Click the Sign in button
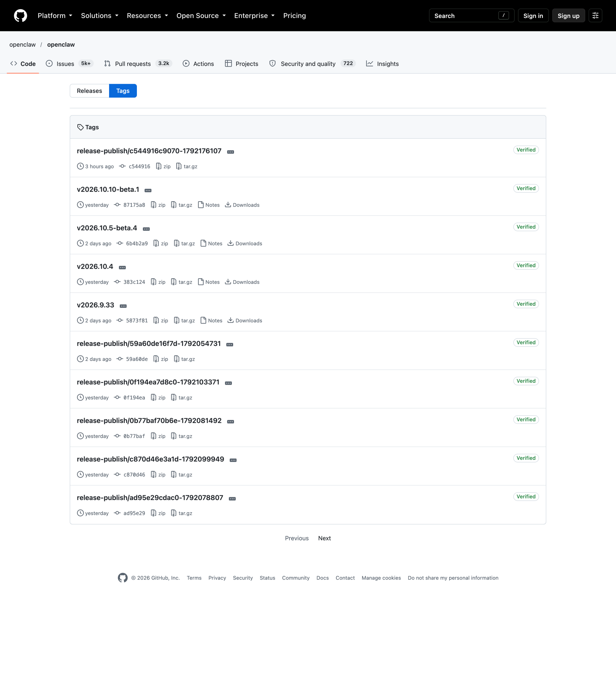 [533, 16]
